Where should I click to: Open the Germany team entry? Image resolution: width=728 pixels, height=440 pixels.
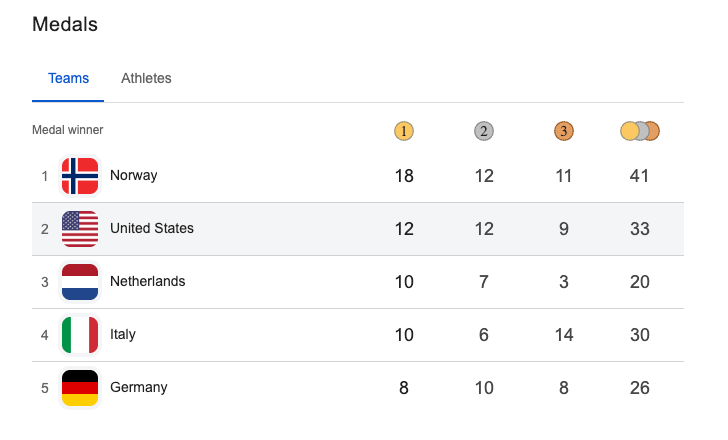coord(138,388)
